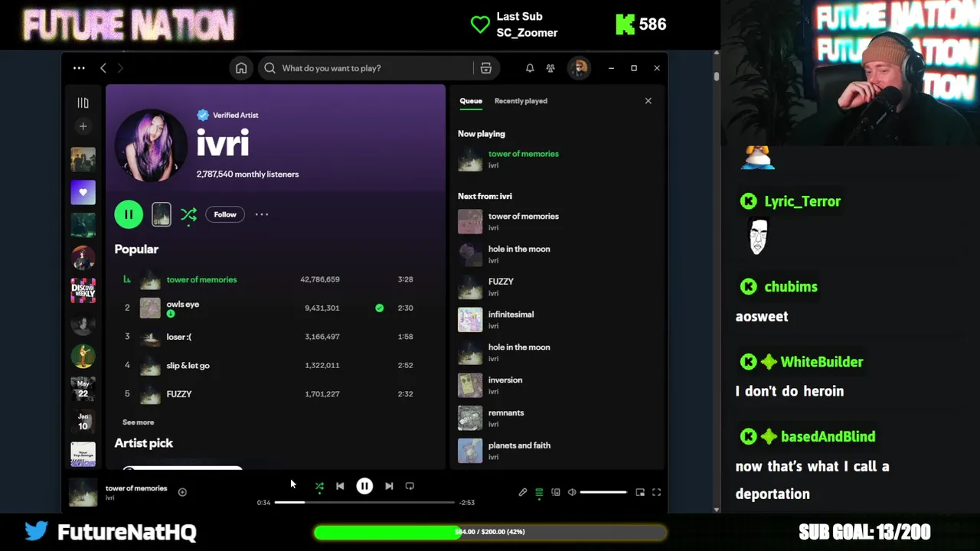The image size is (980, 551).
Task: Switch to the Recently played tab
Action: tap(521, 101)
